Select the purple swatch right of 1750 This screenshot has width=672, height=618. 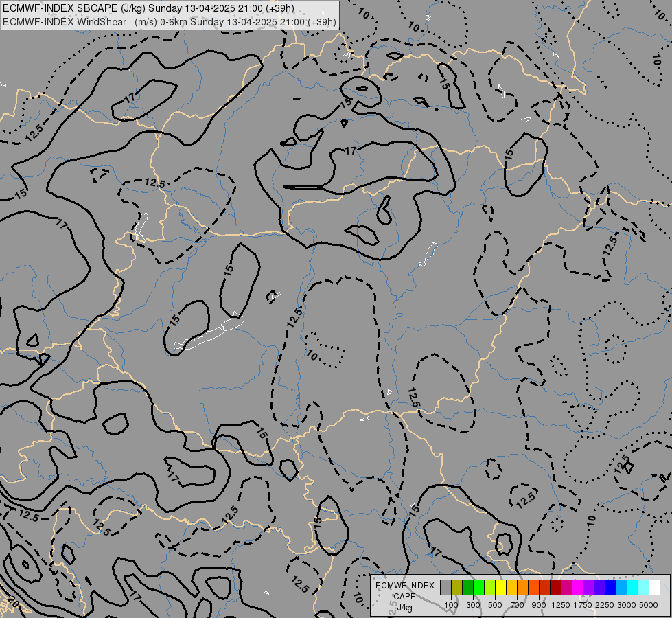coord(588,588)
